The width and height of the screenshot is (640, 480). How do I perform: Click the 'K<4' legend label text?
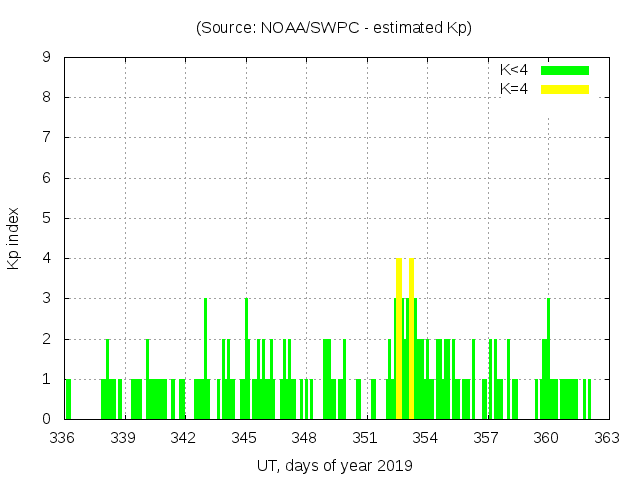[x=514, y=70]
